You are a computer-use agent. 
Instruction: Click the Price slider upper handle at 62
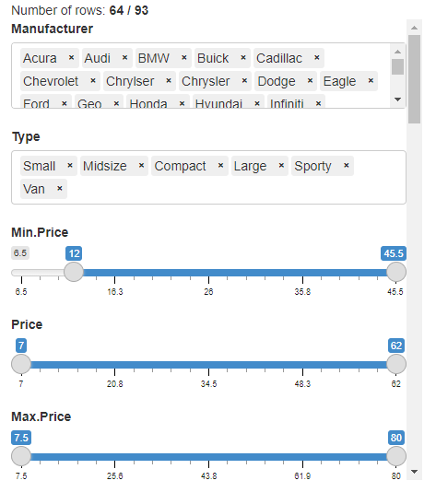pyautogui.click(x=396, y=364)
